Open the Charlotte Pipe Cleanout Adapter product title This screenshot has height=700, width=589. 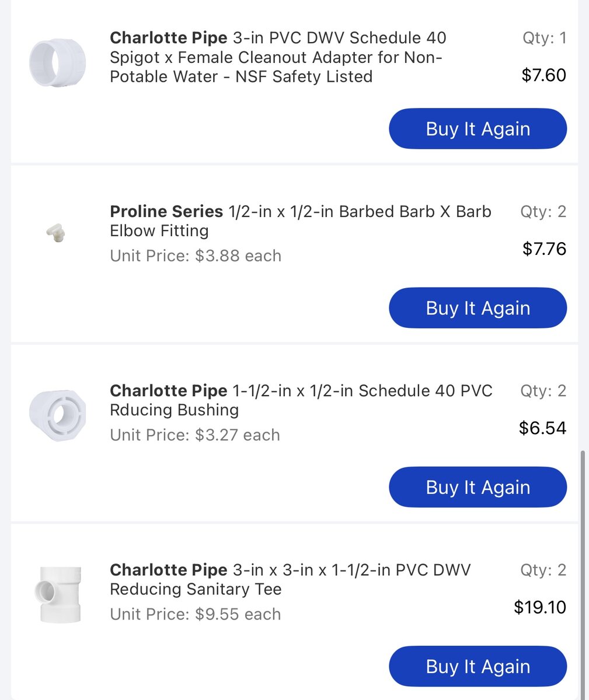point(278,57)
